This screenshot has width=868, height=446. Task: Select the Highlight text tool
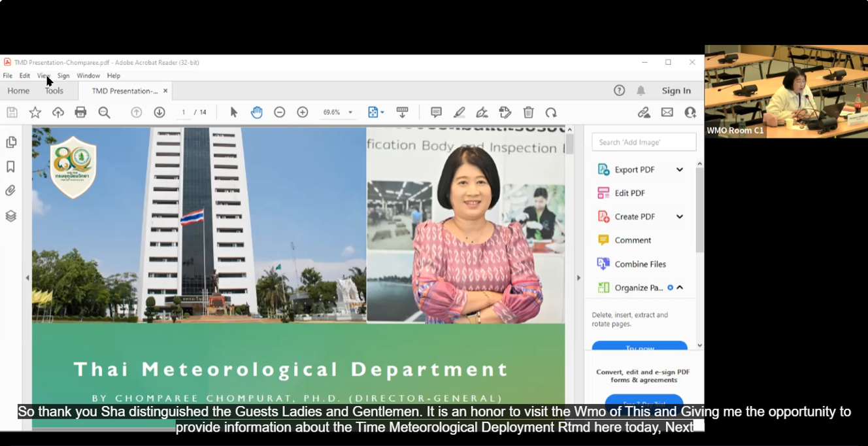coord(459,112)
